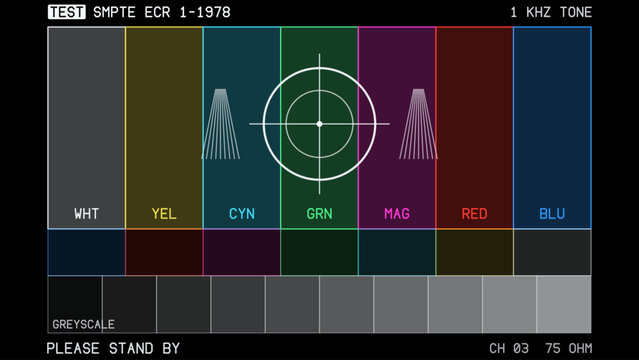Click the RED label

point(474,214)
